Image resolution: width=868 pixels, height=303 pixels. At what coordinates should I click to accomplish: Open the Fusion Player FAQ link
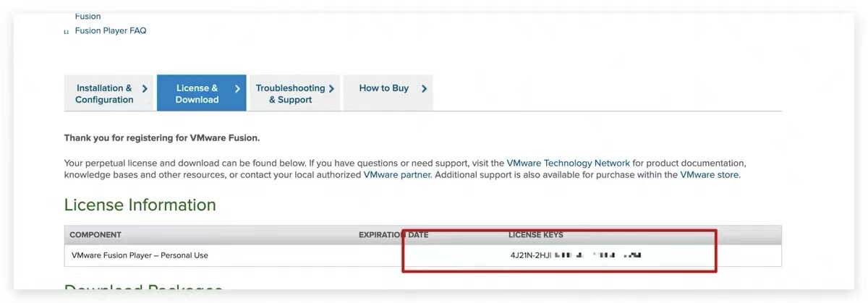click(x=111, y=30)
